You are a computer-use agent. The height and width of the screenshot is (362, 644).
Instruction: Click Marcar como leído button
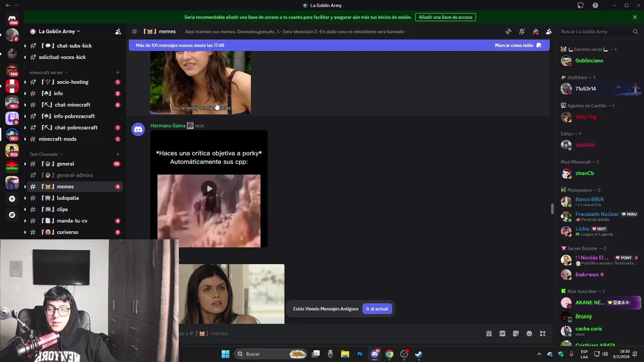click(518, 45)
